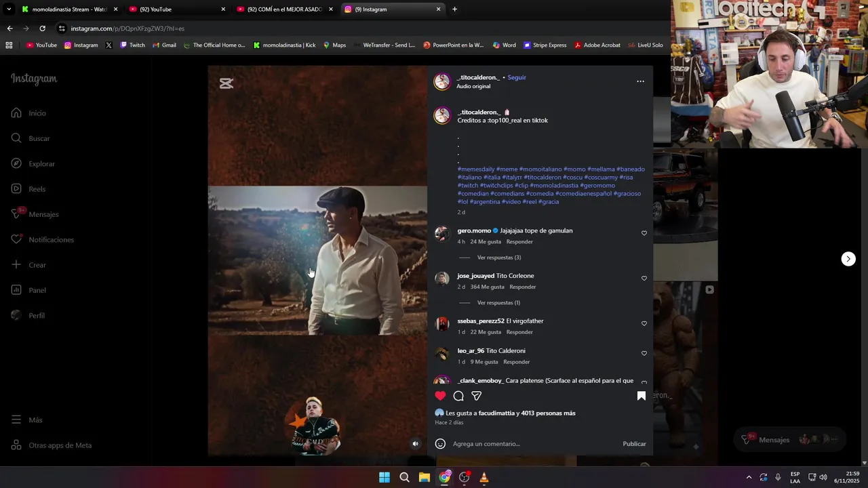Open Perfil avatar in the sidebar
This screenshot has height=488, width=868.
pyautogui.click(x=28, y=316)
